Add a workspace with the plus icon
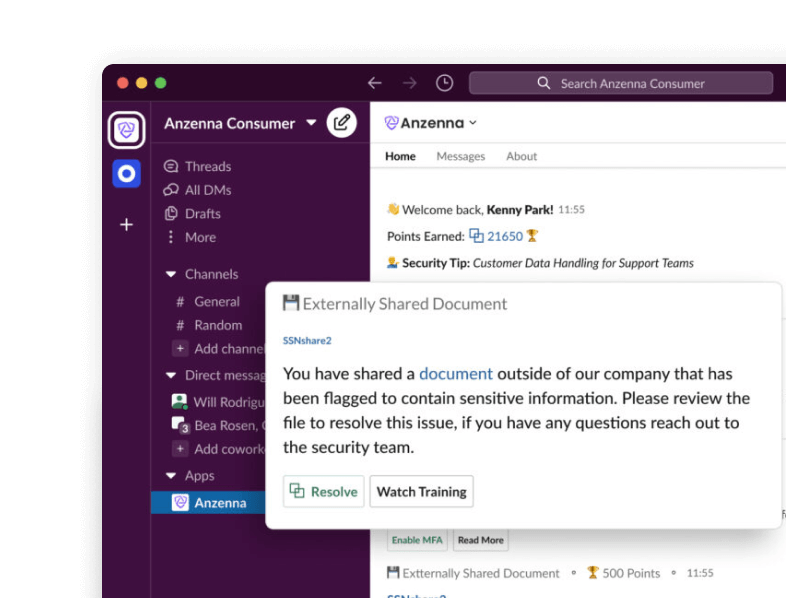The image size is (786, 598). click(x=127, y=225)
